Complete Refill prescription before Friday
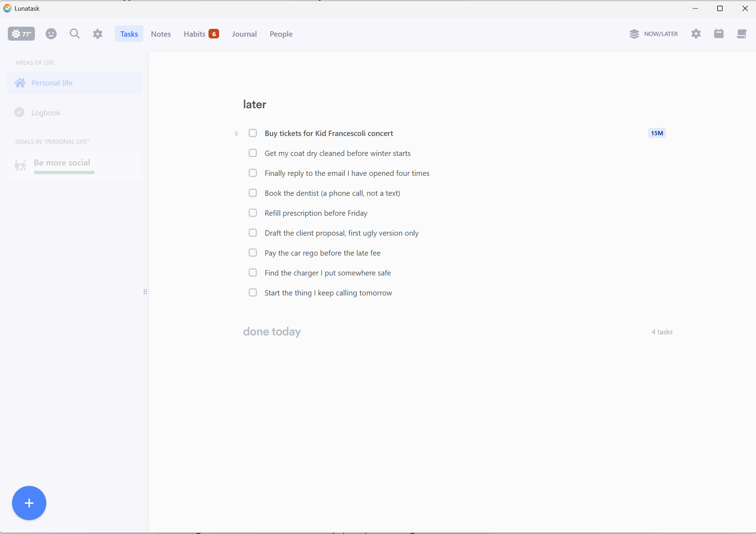Screen dimensions: 756x534 click(253, 213)
